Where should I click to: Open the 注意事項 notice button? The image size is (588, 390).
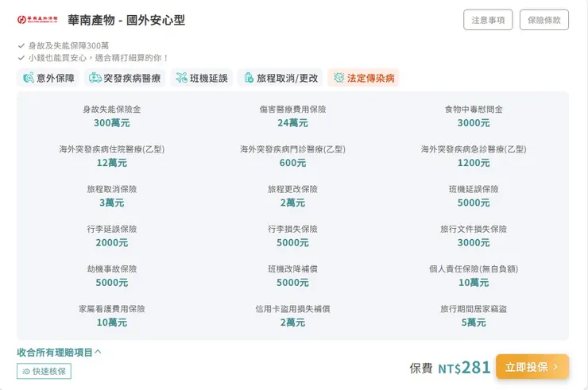pos(488,20)
